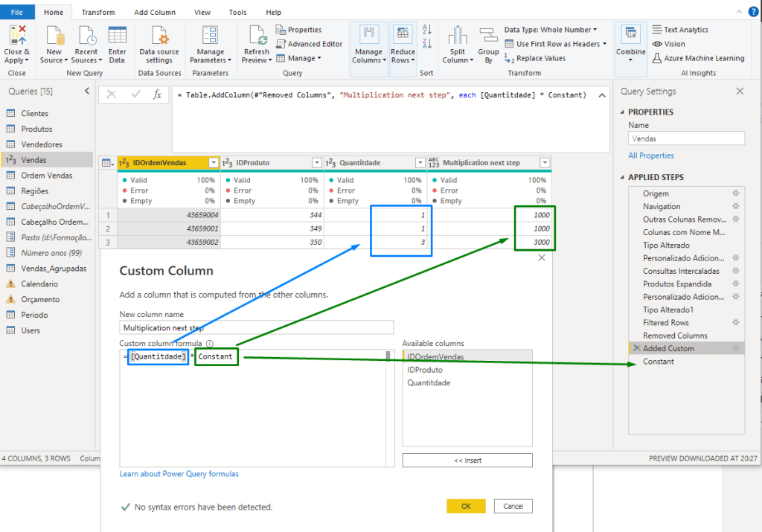
Task: Select the Produtos query in list
Action: point(36,129)
